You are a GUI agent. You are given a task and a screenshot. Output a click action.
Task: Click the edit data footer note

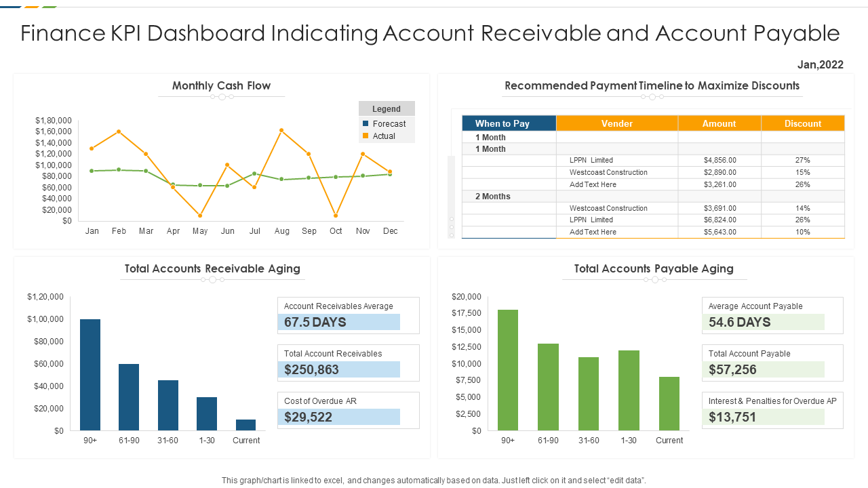[434, 479]
